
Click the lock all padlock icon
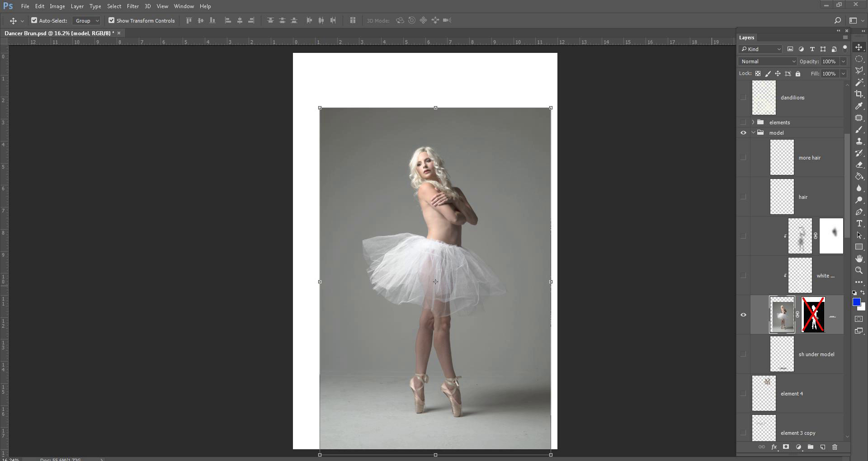click(x=798, y=74)
